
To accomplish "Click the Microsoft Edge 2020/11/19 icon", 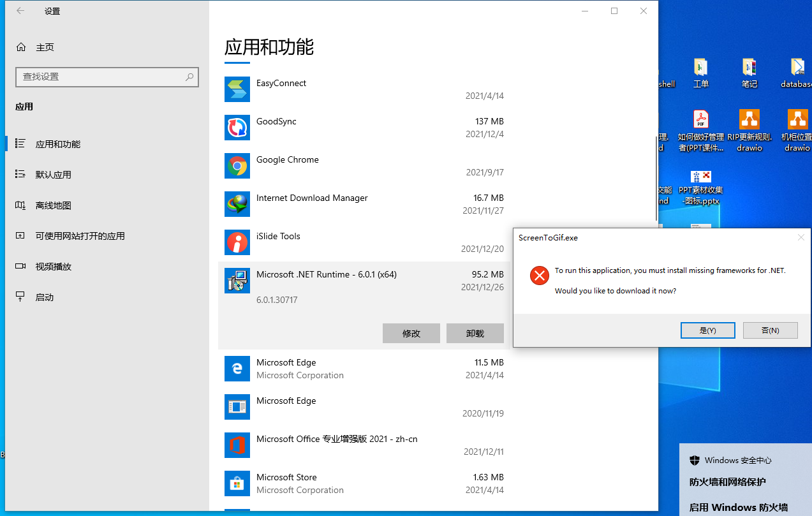I will coord(237,407).
